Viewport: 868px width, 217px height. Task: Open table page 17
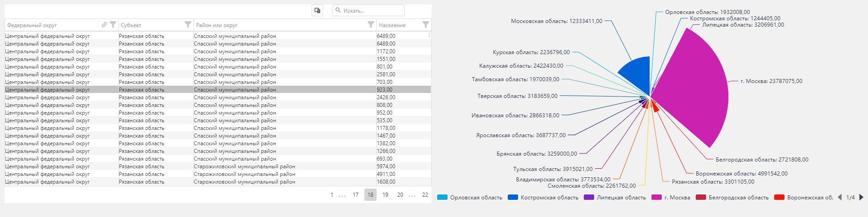[x=356, y=195]
